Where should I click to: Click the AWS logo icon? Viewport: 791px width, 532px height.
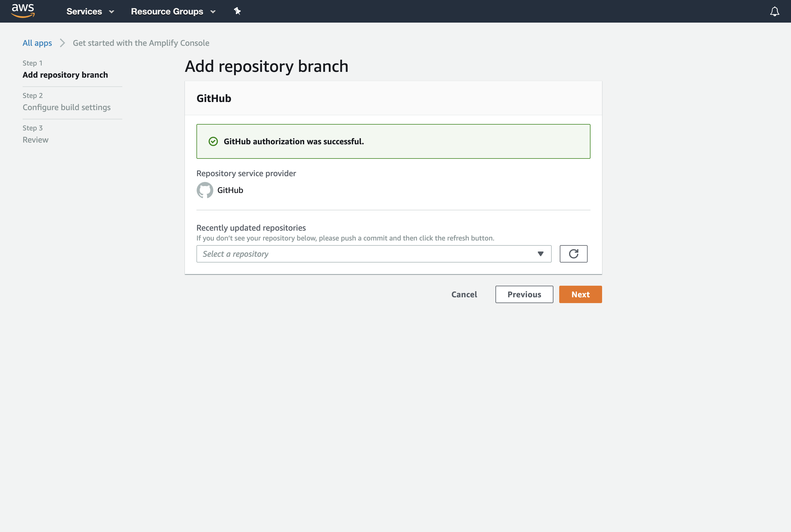click(x=23, y=11)
